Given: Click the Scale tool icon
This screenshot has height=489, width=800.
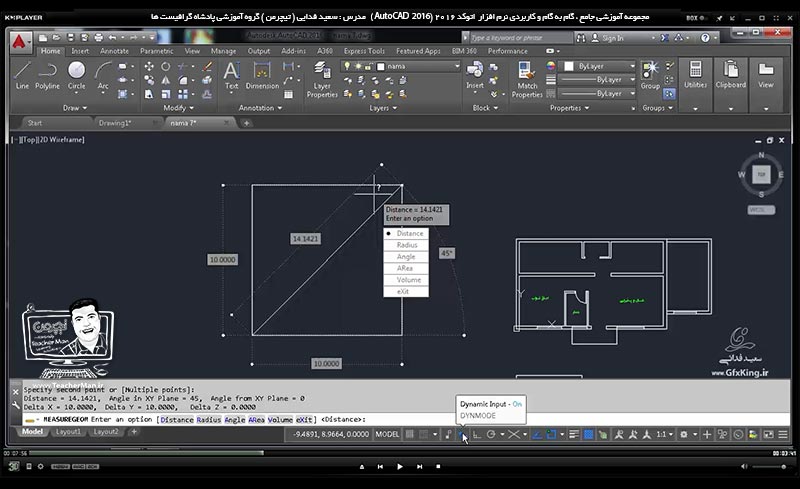Looking at the screenshot, I should [x=166, y=94].
